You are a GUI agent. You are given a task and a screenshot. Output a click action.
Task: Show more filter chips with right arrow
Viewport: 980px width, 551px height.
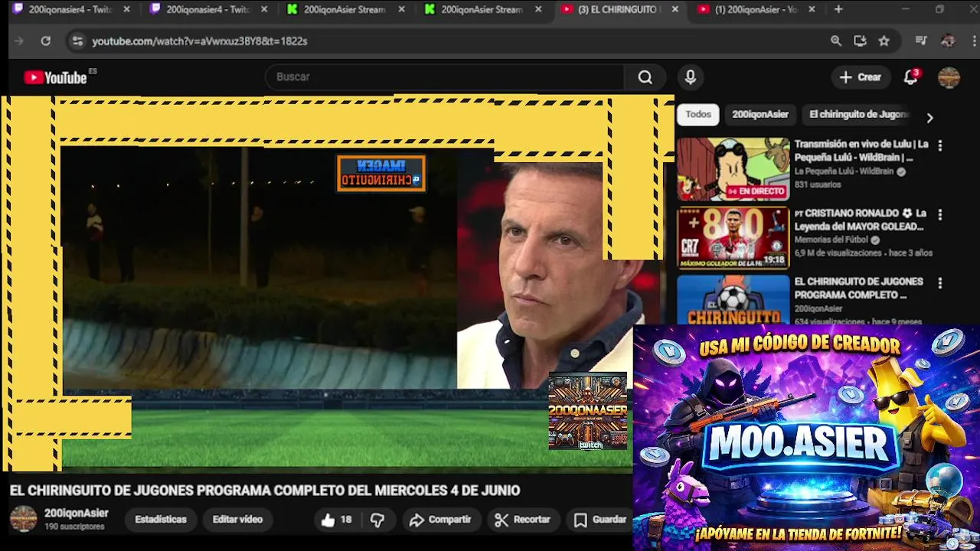929,118
